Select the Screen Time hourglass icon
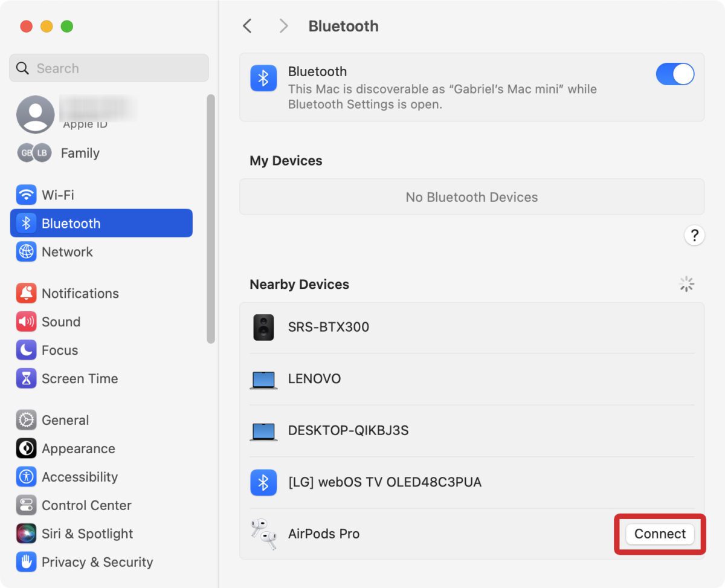The width and height of the screenshot is (725, 588). (25, 378)
